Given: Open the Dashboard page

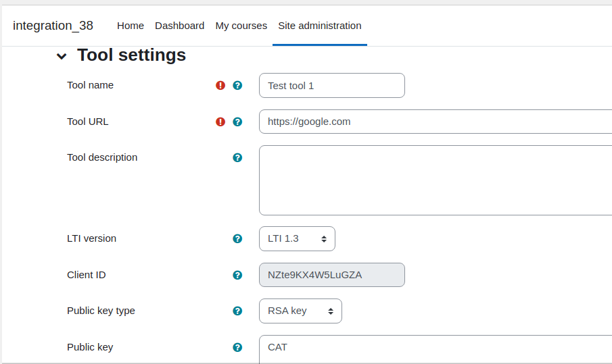Looking at the screenshot, I should tap(179, 26).
